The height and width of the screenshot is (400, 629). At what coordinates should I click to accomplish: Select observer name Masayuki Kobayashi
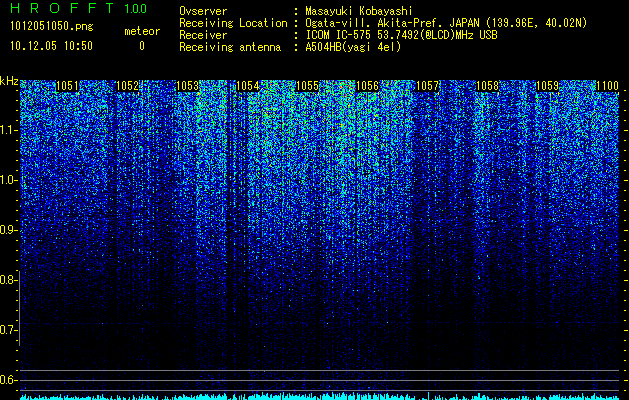point(359,11)
